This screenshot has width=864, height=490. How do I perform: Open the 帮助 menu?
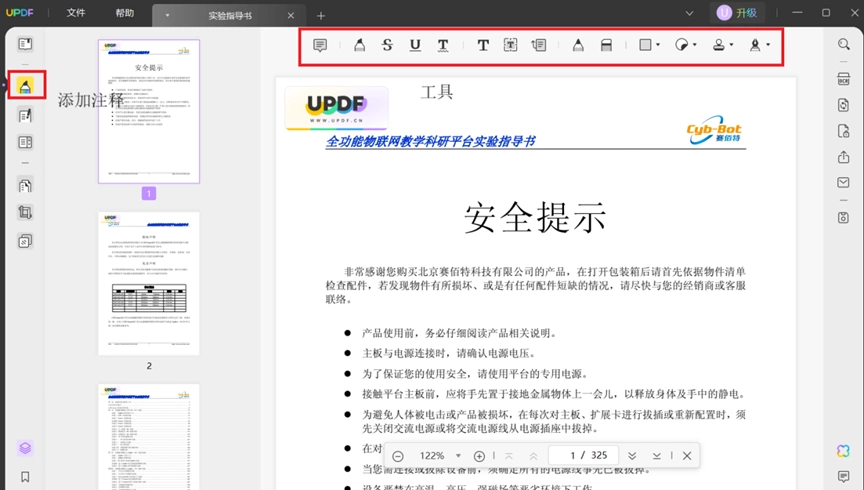tap(125, 13)
